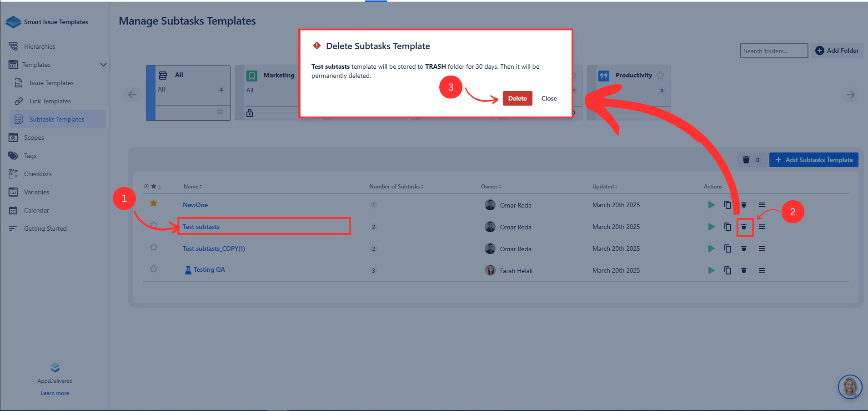
Task: Toggle favorite star for NewOne template
Action: point(154,203)
